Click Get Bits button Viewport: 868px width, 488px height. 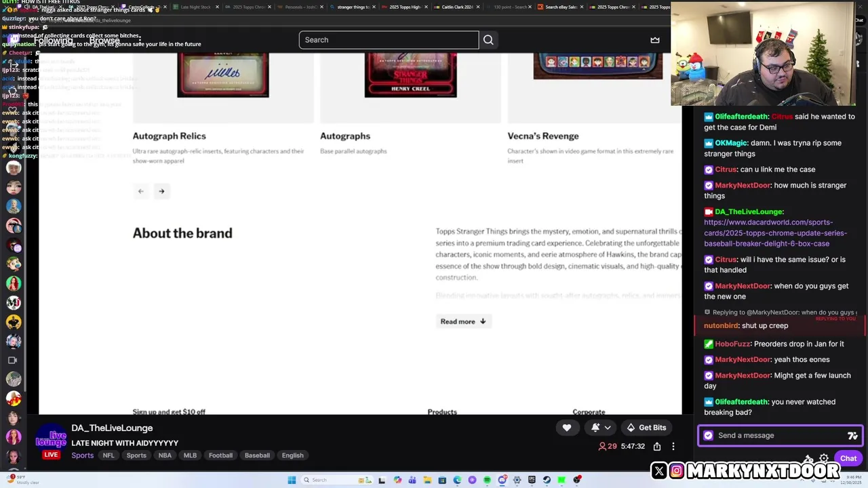[646, 428]
